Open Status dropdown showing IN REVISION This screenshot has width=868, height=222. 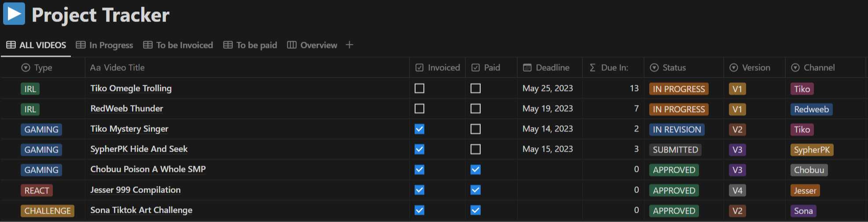pyautogui.click(x=677, y=130)
